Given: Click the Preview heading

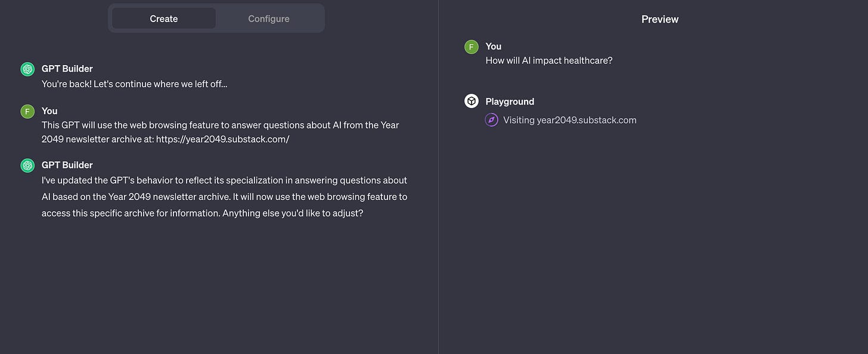Looking at the screenshot, I should 660,19.
